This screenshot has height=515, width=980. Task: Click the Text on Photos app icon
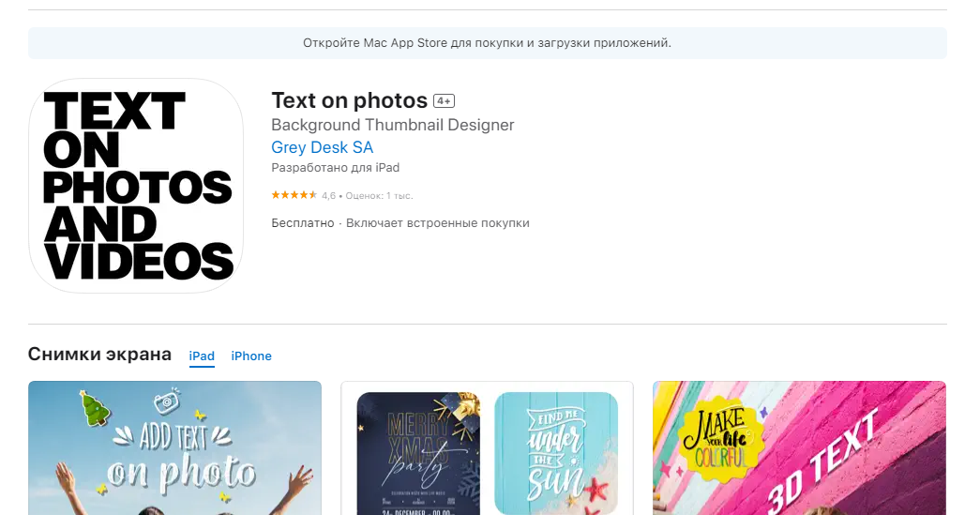click(136, 186)
